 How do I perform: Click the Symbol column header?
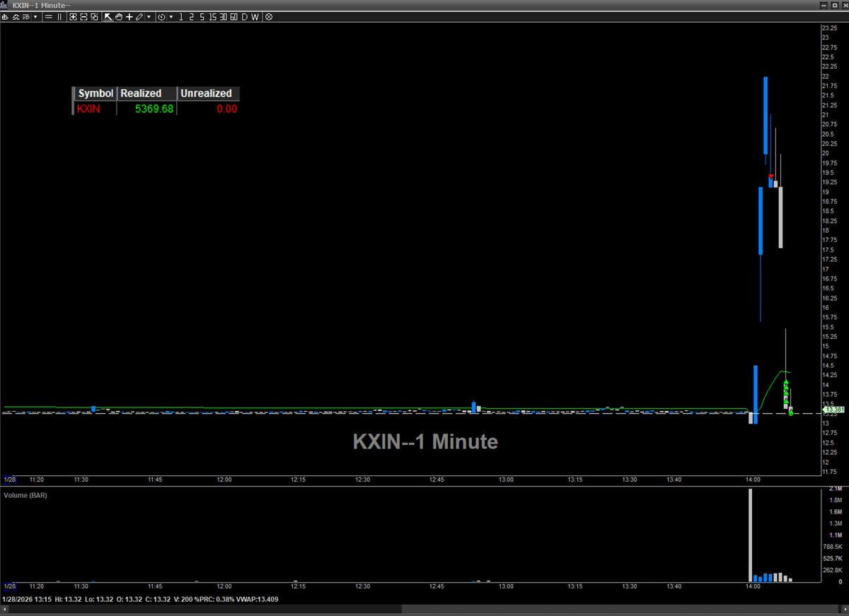click(x=96, y=93)
